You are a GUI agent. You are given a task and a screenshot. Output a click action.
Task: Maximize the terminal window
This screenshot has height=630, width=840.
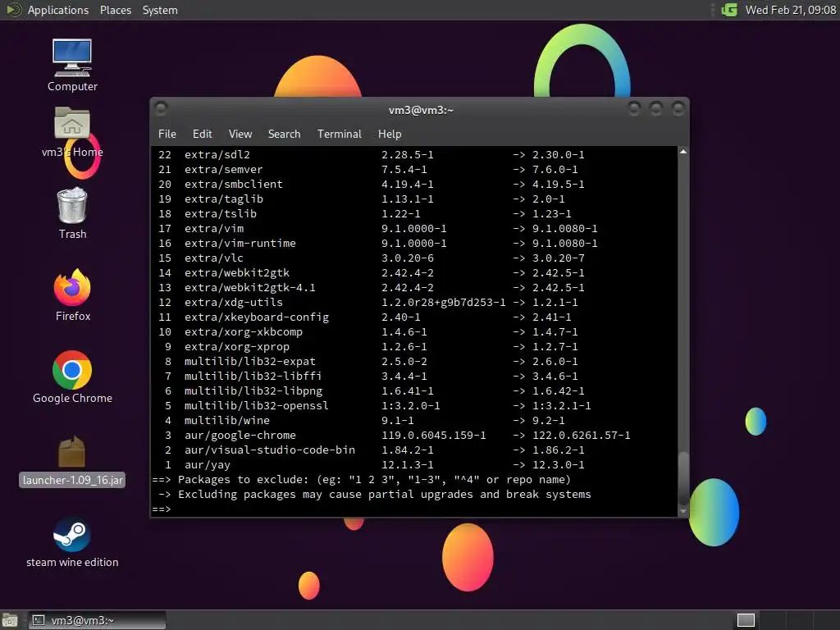[656, 109]
